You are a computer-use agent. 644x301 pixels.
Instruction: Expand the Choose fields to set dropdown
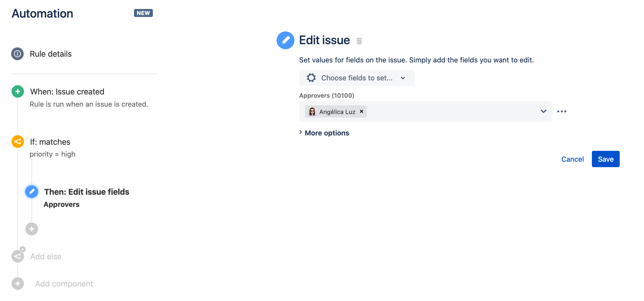[x=403, y=78]
